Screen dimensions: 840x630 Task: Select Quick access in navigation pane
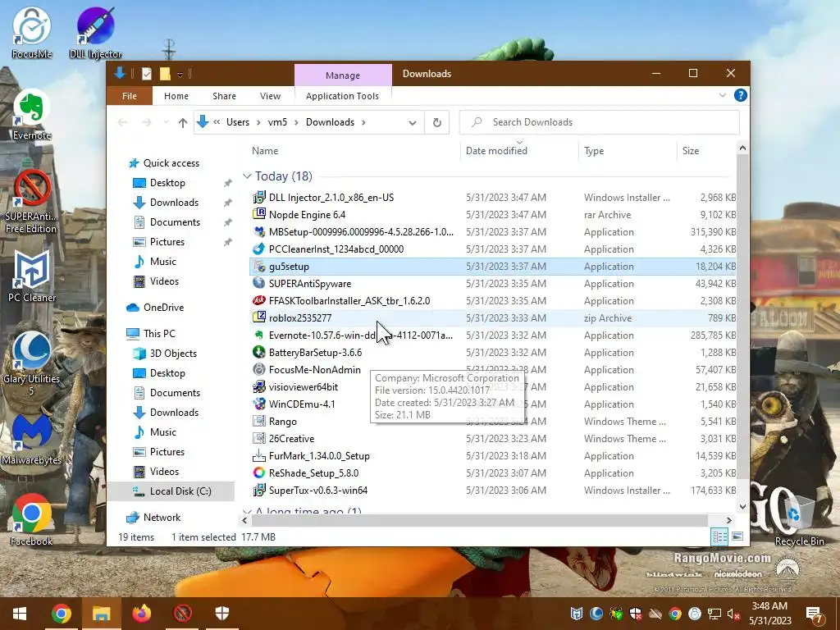pyautogui.click(x=171, y=163)
